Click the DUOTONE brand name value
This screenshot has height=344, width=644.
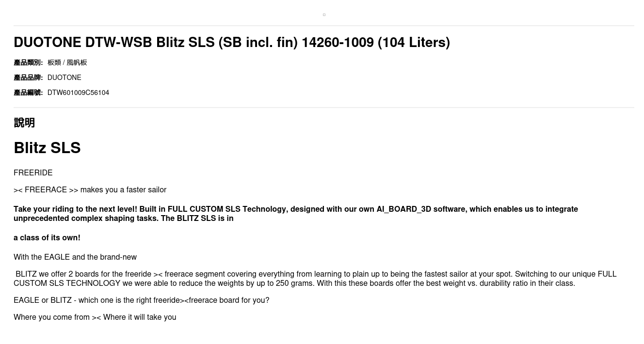pyautogui.click(x=64, y=78)
